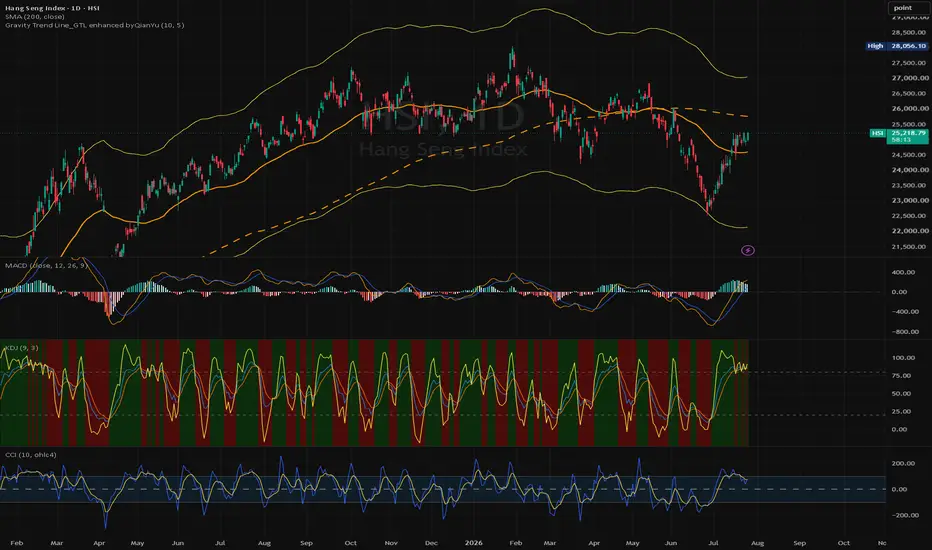Image resolution: width=932 pixels, height=550 pixels.
Task: Click the 23,500.00 price axis label
Action: [x=910, y=186]
